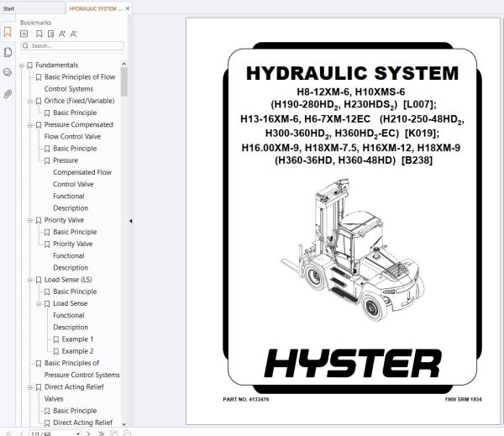This screenshot has height=436, width=504.
Task: Click the bookmark properties icon
Action: point(50,34)
